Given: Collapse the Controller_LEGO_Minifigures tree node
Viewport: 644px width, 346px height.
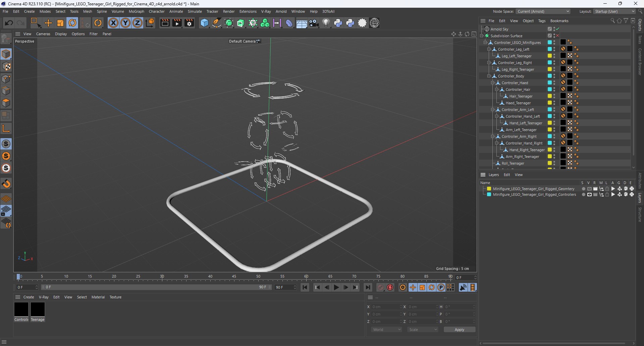Looking at the screenshot, I should pyautogui.click(x=485, y=43).
